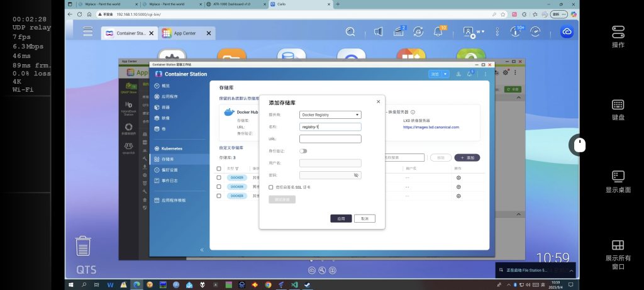Check the third DOCKER repository row checkbox

click(x=219, y=196)
